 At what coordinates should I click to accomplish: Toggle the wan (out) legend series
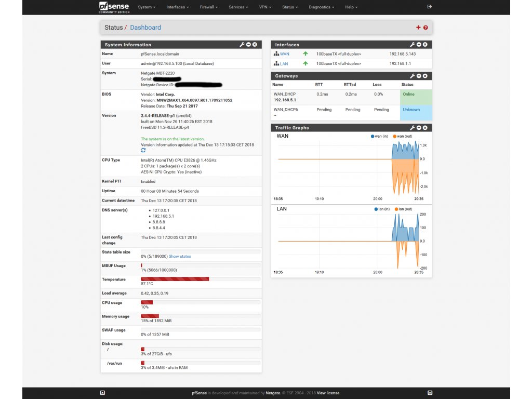[403, 137]
